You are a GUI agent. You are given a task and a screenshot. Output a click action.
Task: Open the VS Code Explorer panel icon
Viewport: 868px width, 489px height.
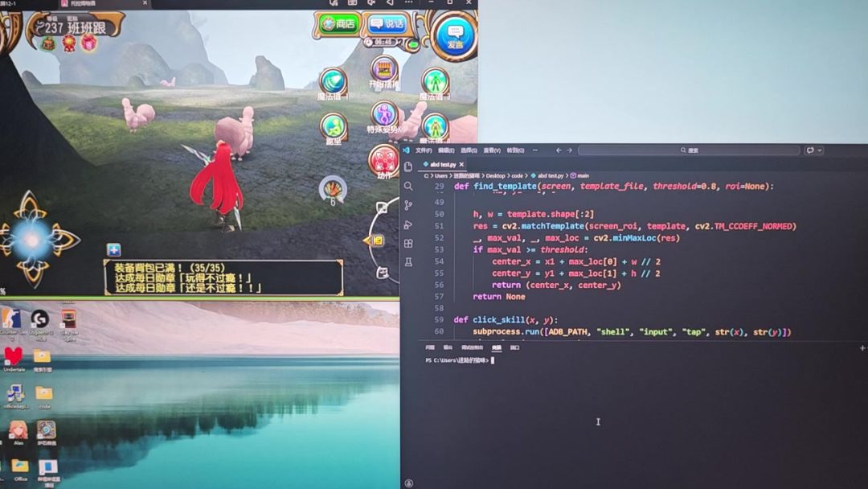[408, 166]
